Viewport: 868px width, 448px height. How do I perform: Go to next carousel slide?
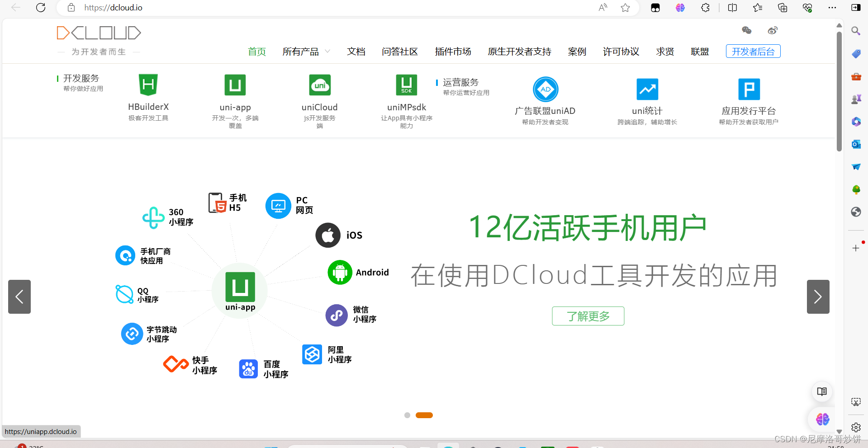click(x=818, y=297)
